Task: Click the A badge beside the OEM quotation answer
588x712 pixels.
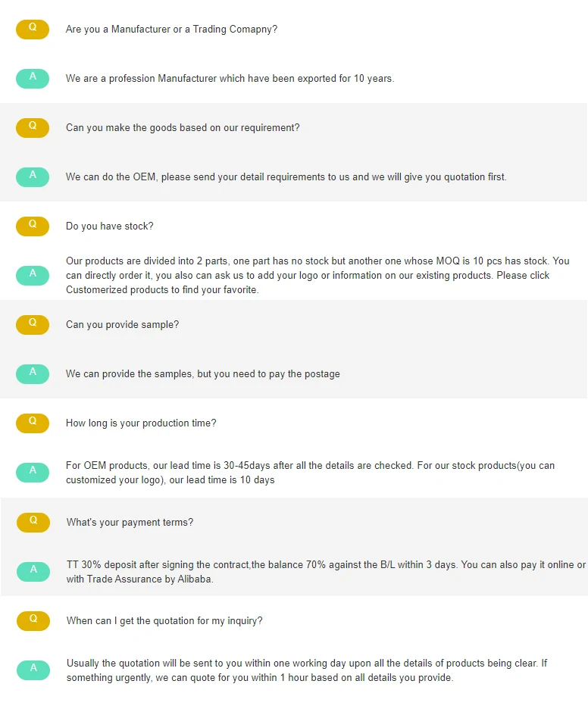Action: click(x=33, y=177)
